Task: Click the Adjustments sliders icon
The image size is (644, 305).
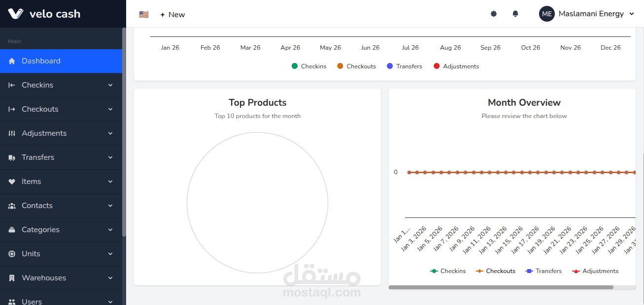Action: [11, 133]
